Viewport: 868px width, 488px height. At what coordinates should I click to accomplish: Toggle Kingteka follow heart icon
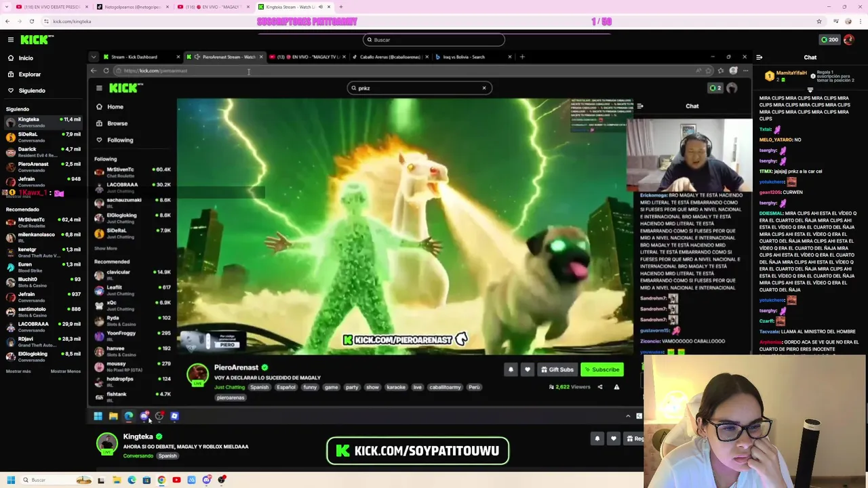point(614,439)
